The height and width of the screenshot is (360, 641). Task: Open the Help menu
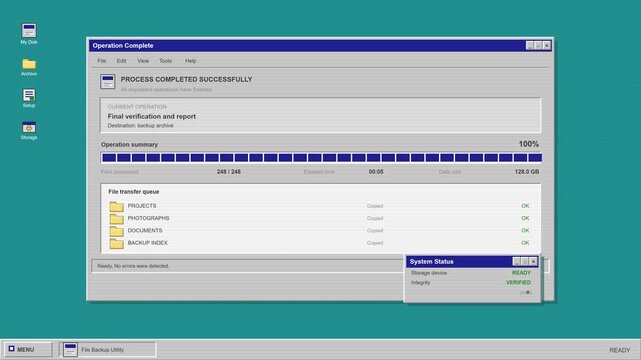(x=191, y=61)
